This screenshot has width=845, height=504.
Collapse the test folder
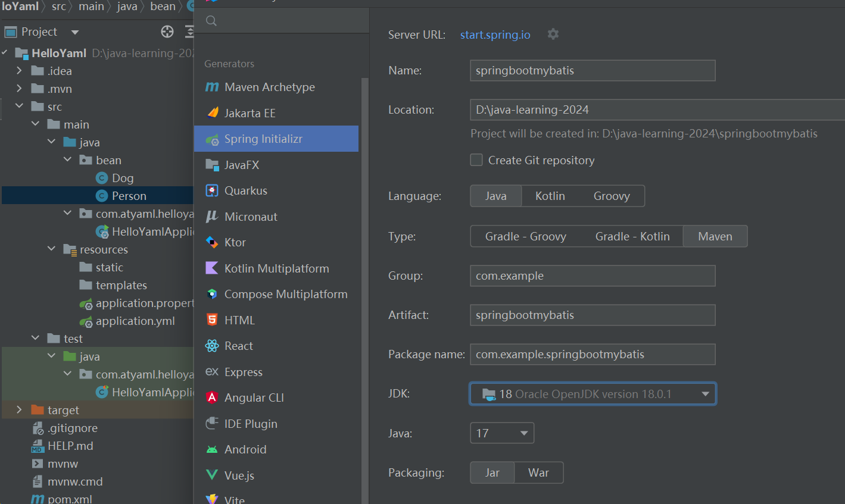click(x=35, y=338)
